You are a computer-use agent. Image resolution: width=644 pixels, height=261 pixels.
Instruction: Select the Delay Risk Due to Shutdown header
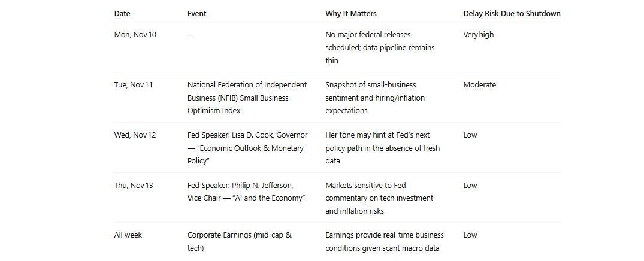click(512, 13)
